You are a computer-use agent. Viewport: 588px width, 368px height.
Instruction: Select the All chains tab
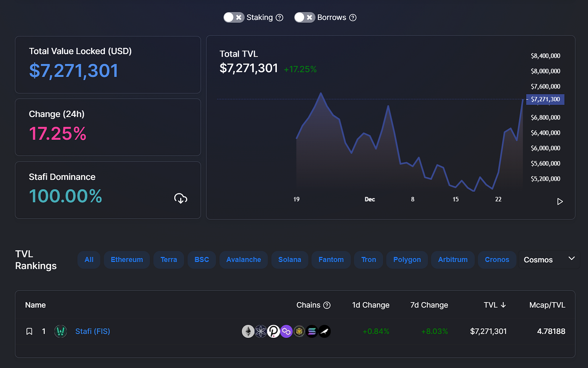point(89,260)
